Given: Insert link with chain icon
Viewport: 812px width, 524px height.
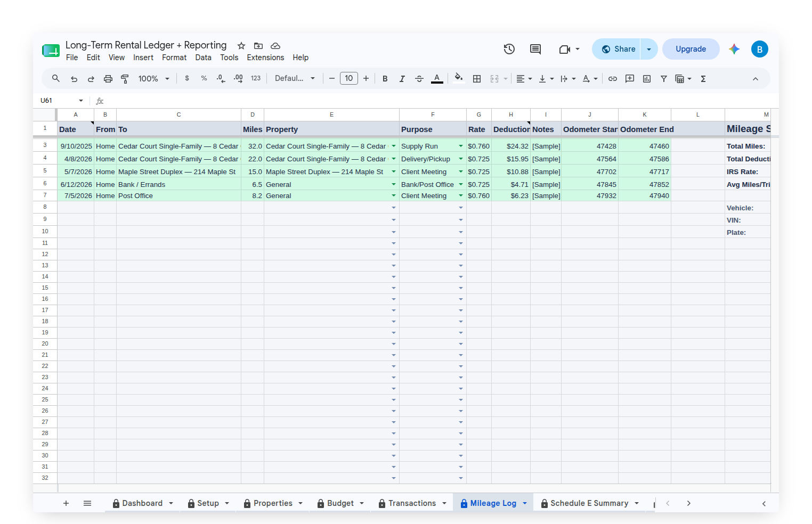Looking at the screenshot, I should coord(613,79).
